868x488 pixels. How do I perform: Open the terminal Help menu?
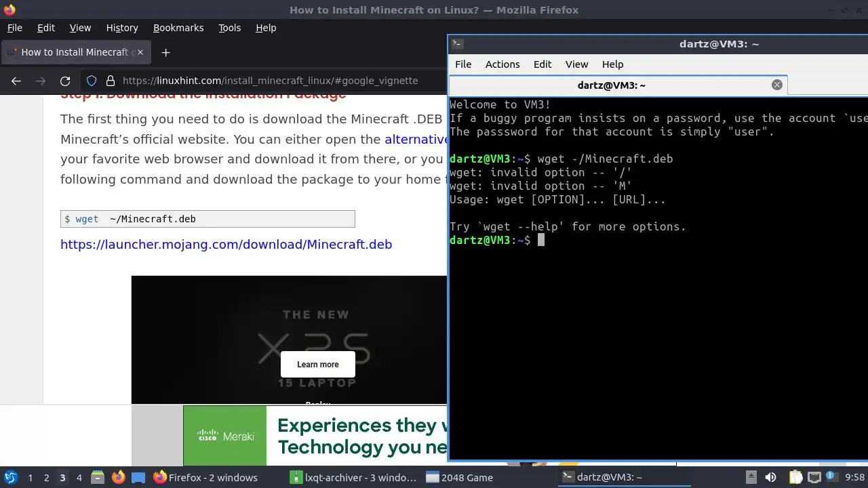point(612,64)
